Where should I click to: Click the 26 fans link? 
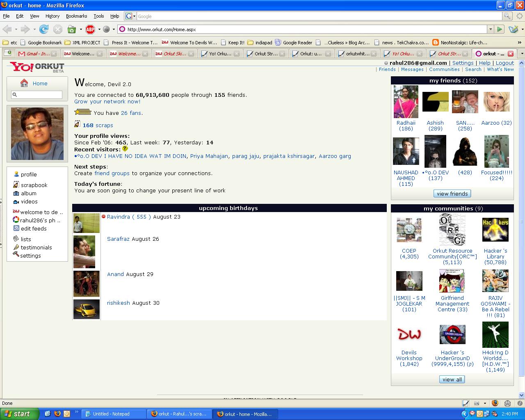click(x=131, y=113)
